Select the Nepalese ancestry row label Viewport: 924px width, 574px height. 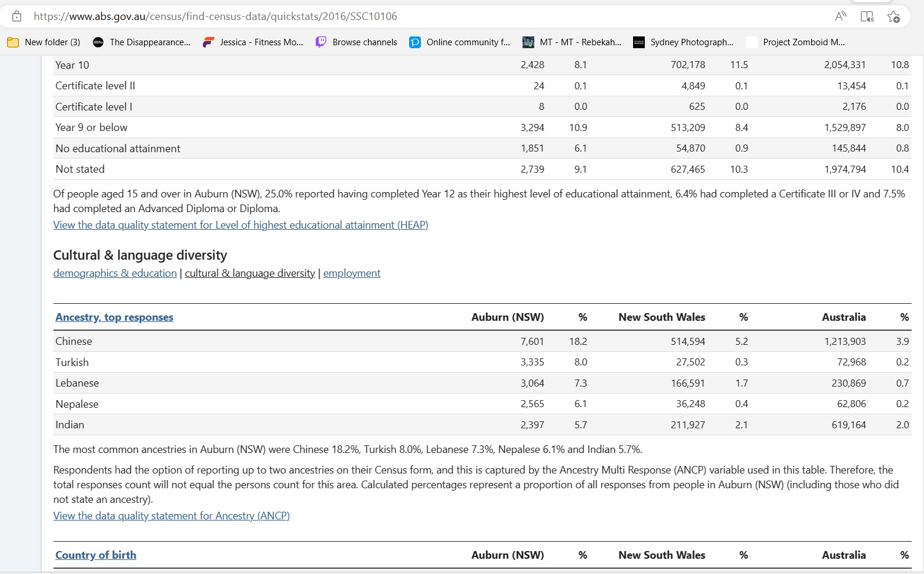[x=77, y=404]
